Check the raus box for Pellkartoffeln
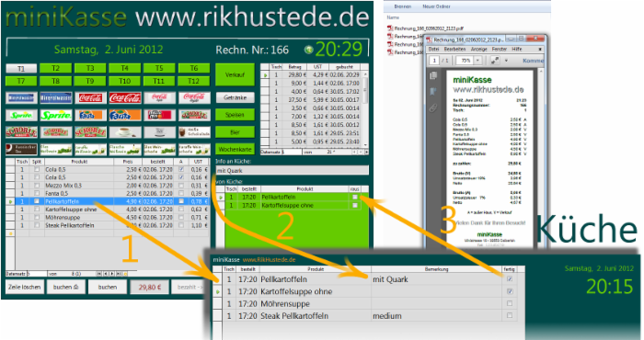 (355, 198)
